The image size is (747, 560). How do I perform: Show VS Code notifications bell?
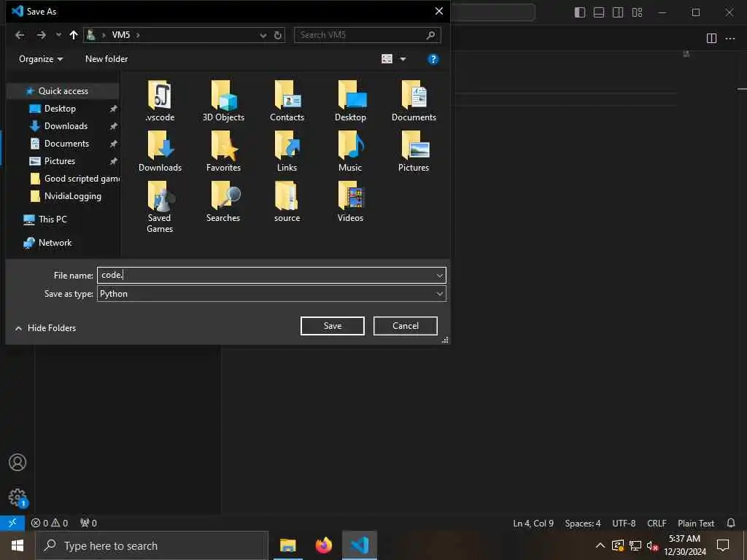tap(731, 523)
